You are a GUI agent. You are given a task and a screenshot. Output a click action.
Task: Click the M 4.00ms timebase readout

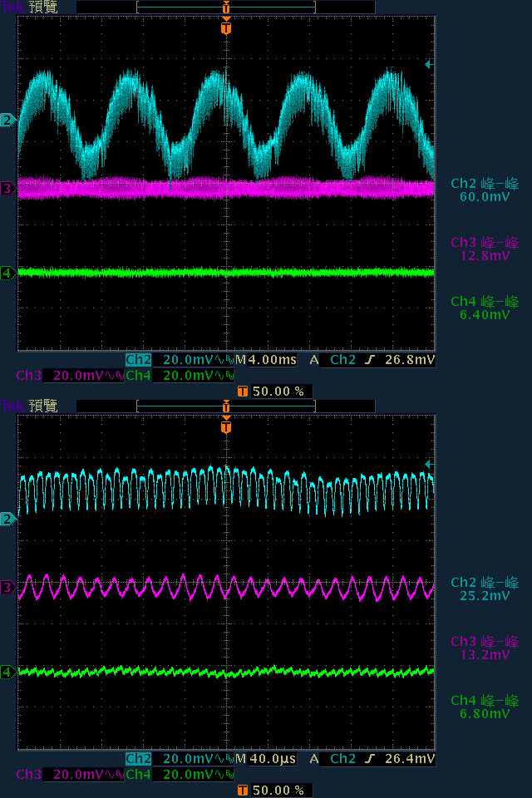pos(266,360)
